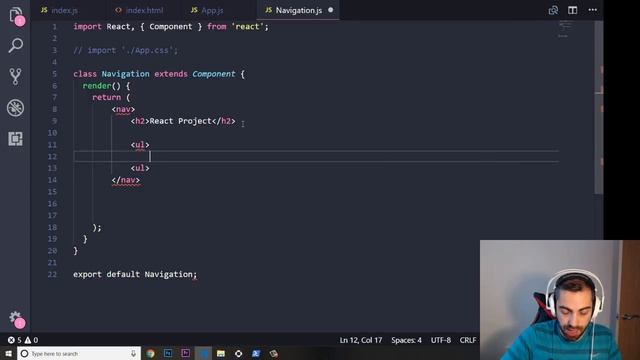Place cursor on 'React Project' heading text

tap(180, 121)
